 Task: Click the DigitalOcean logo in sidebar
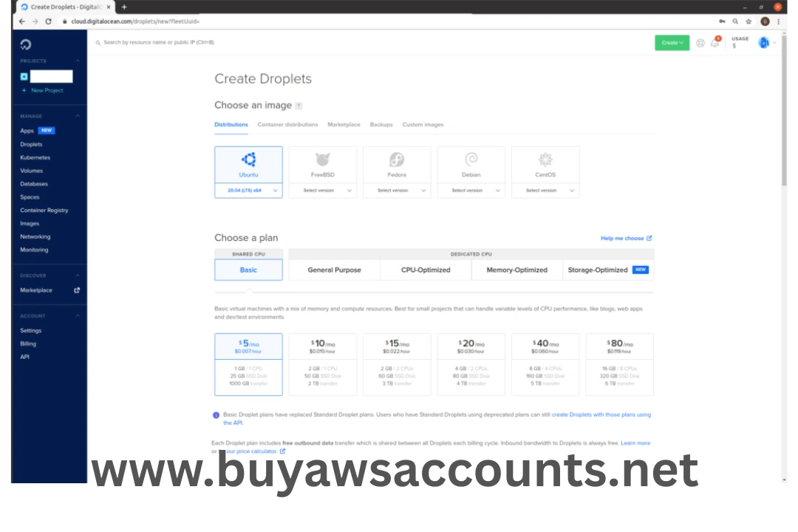(25, 45)
